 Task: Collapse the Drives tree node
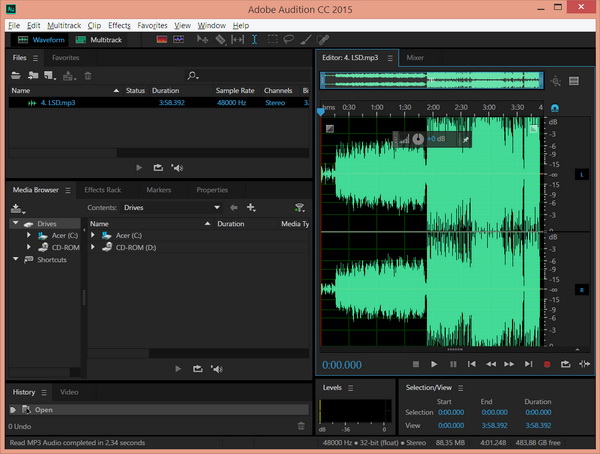(x=16, y=223)
